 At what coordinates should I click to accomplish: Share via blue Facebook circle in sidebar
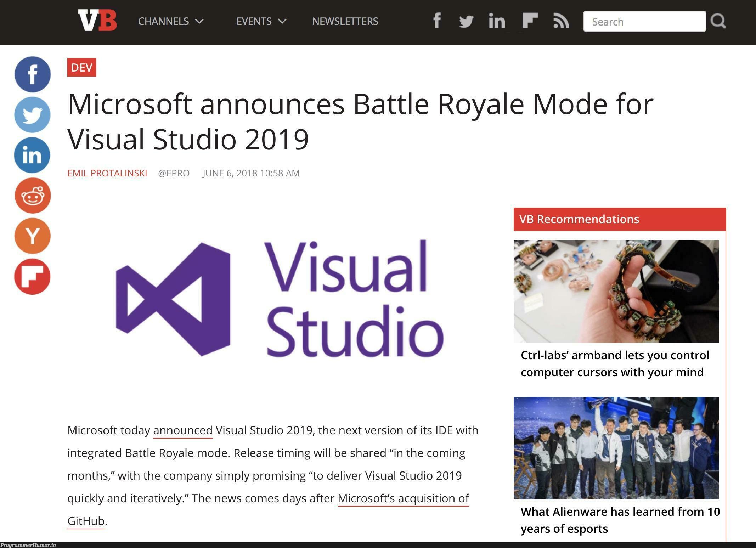(33, 74)
